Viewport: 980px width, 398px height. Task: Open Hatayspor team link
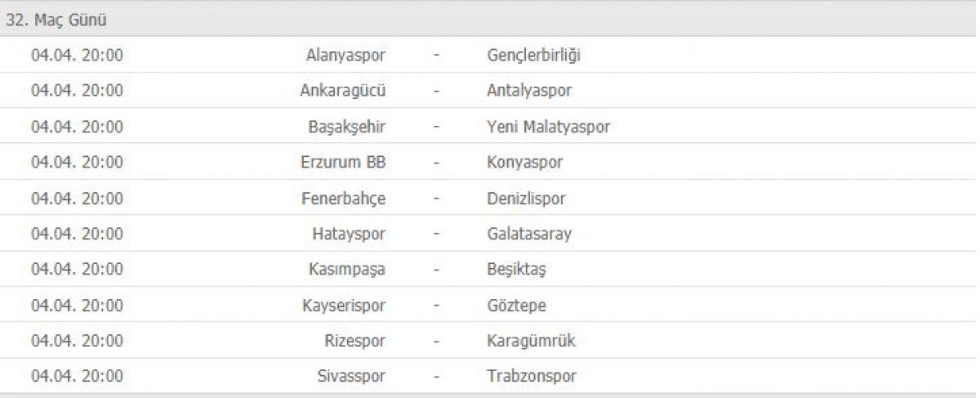pos(349,234)
